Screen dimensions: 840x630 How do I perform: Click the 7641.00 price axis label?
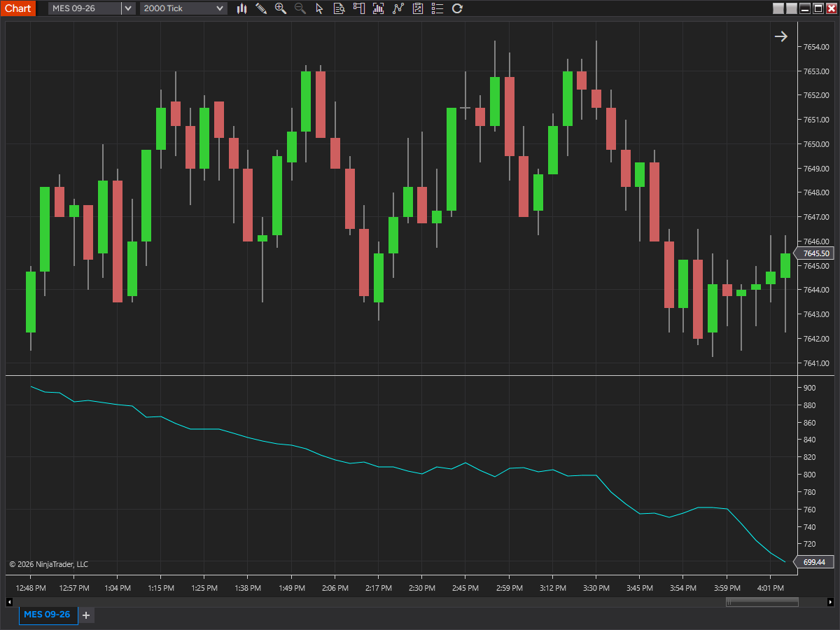[x=815, y=363]
